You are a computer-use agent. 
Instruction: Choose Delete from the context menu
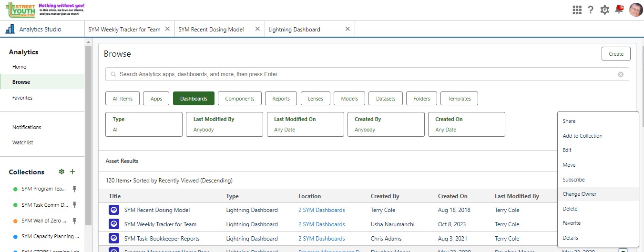[598, 209]
